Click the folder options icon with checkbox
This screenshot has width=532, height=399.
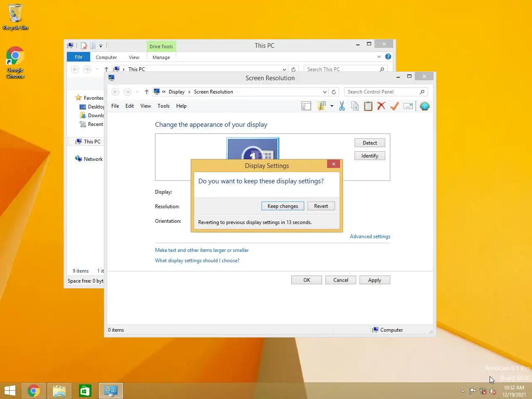[x=321, y=106]
